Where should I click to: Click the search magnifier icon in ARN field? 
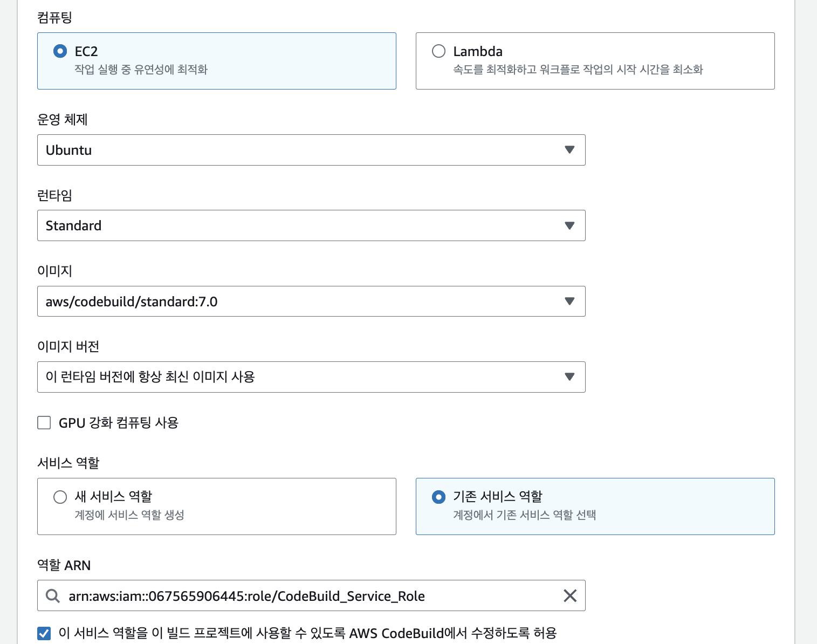click(53, 596)
